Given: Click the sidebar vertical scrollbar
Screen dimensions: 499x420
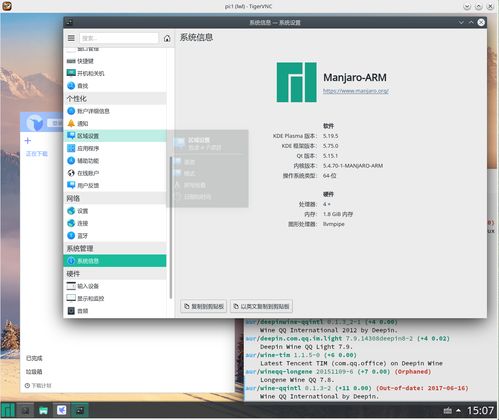Looking at the screenshot, I should (x=171, y=227).
